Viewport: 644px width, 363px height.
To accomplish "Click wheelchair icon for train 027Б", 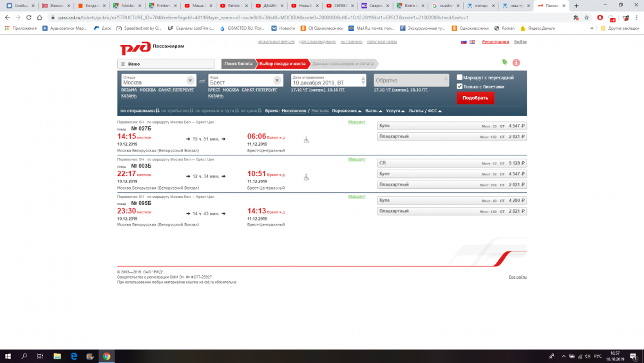I will coord(307,139).
